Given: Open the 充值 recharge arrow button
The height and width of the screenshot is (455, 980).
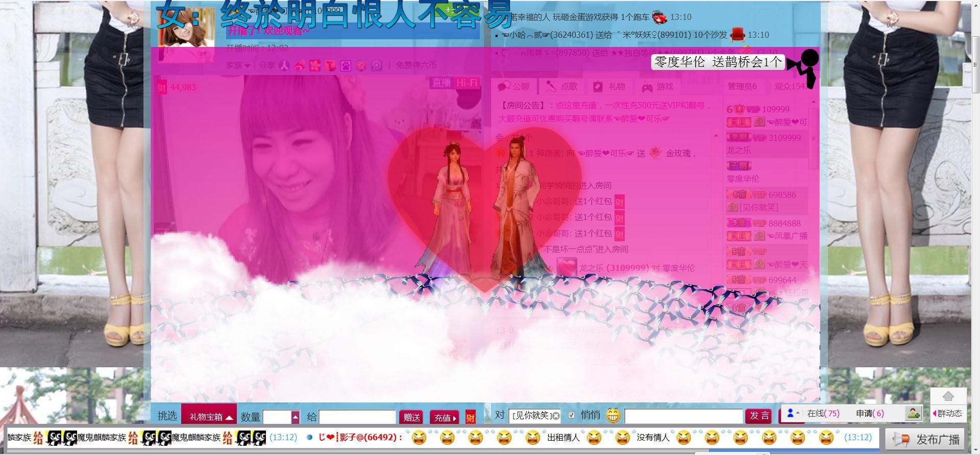Looking at the screenshot, I should (445, 418).
